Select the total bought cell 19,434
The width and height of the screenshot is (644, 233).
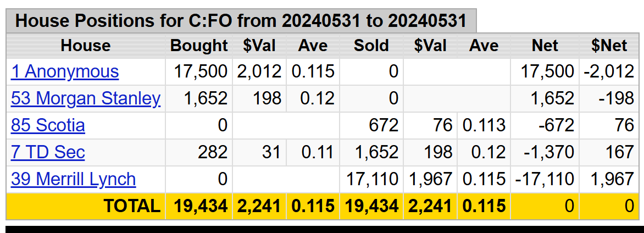201,206
